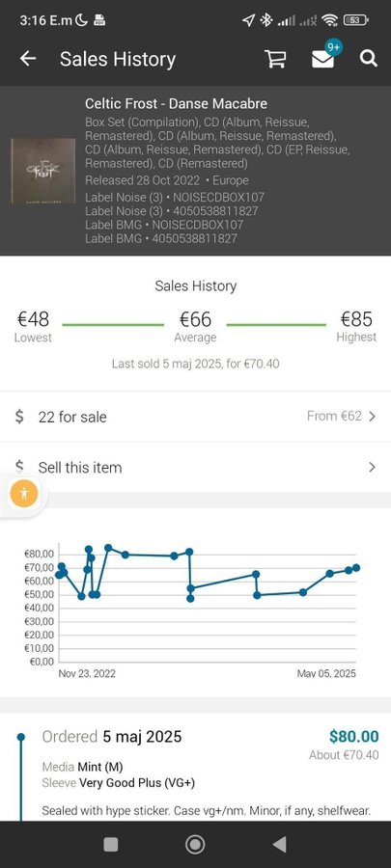Open Celtic Frost album cover thumbnail
Screen dimensions: 391x868
[43, 171]
